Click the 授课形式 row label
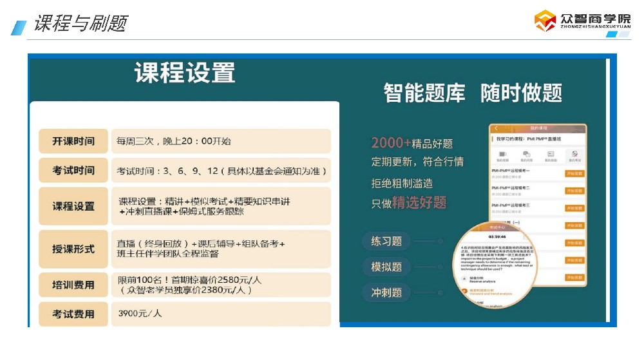This screenshot has height=362, width=644. coord(73,249)
